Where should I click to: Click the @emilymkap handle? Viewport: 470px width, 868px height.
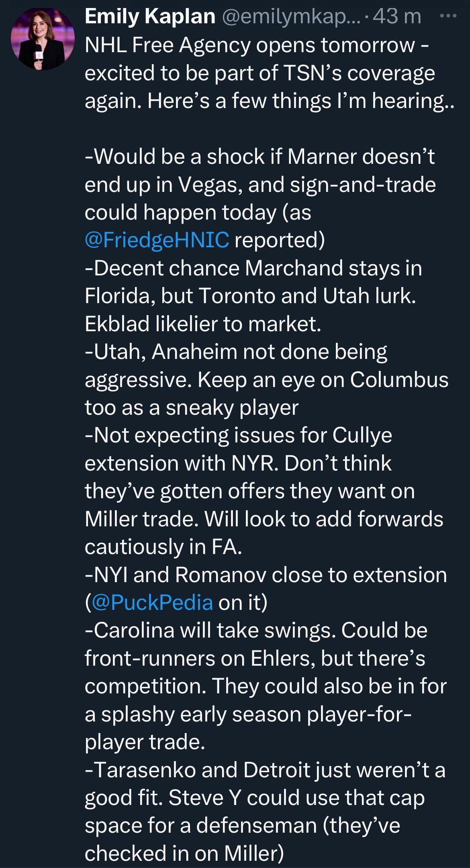point(286,17)
